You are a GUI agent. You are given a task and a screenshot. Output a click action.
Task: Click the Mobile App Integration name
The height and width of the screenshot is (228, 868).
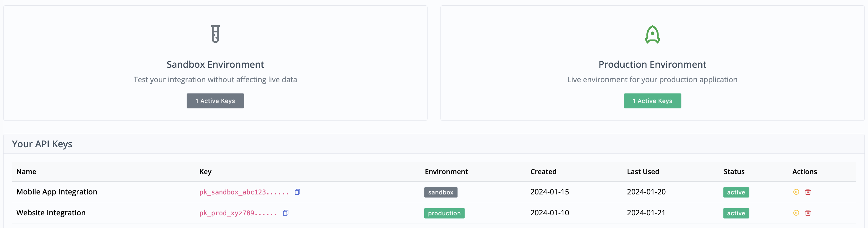(x=57, y=192)
